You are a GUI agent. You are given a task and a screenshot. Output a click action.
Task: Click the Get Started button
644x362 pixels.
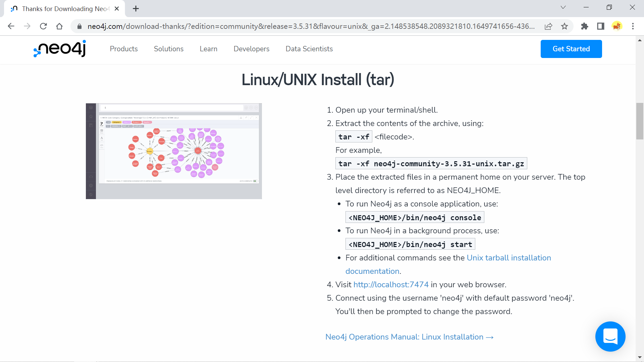click(x=571, y=49)
